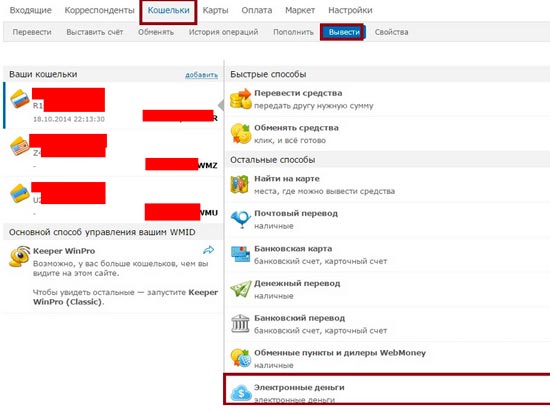Select the Кошельки tab
Image resolution: width=550 pixels, height=413 pixels.
pyautogui.click(x=168, y=10)
